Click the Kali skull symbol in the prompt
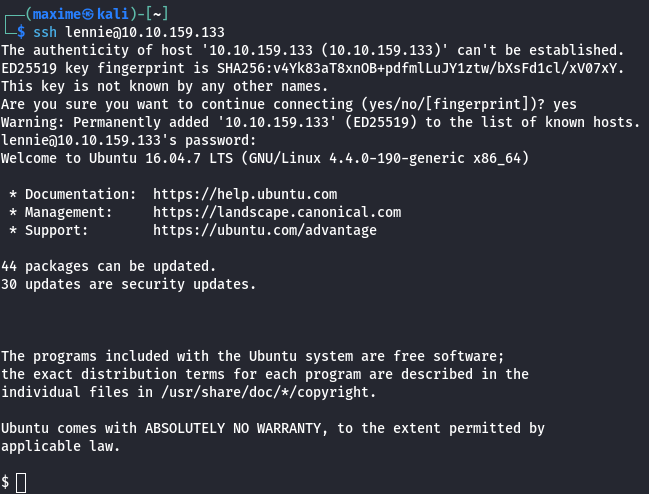Image resolution: width=649 pixels, height=494 pixels. tap(88, 14)
